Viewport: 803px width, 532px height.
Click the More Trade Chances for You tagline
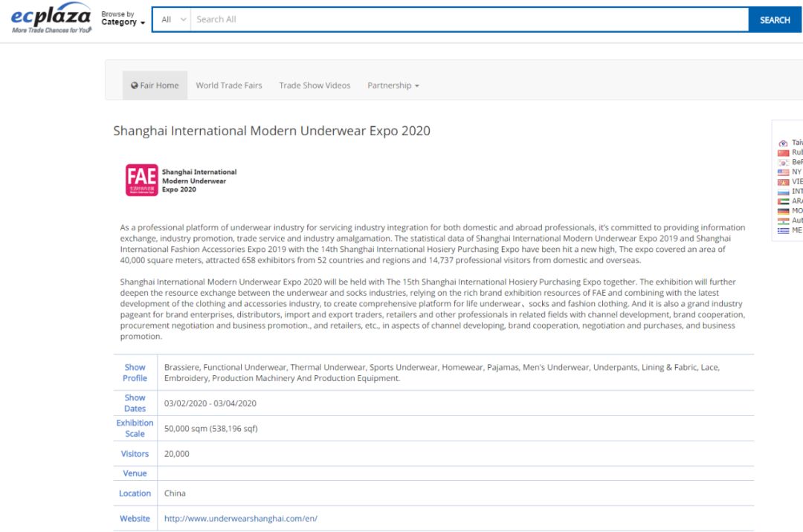coord(52,30)
